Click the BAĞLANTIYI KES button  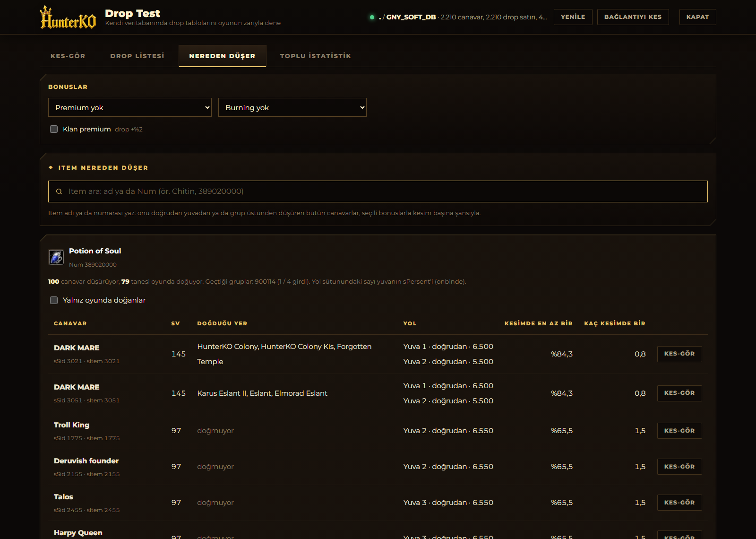tap(633, 17)
